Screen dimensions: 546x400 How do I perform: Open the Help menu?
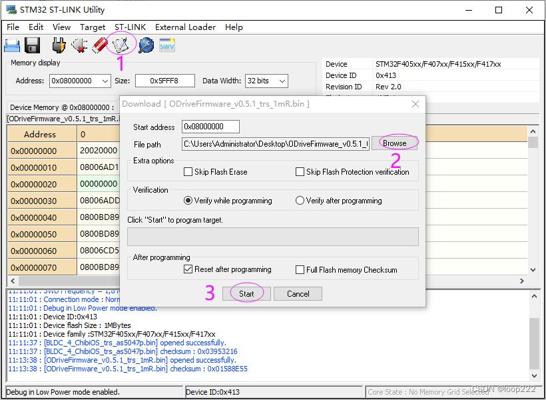[234, 27]
